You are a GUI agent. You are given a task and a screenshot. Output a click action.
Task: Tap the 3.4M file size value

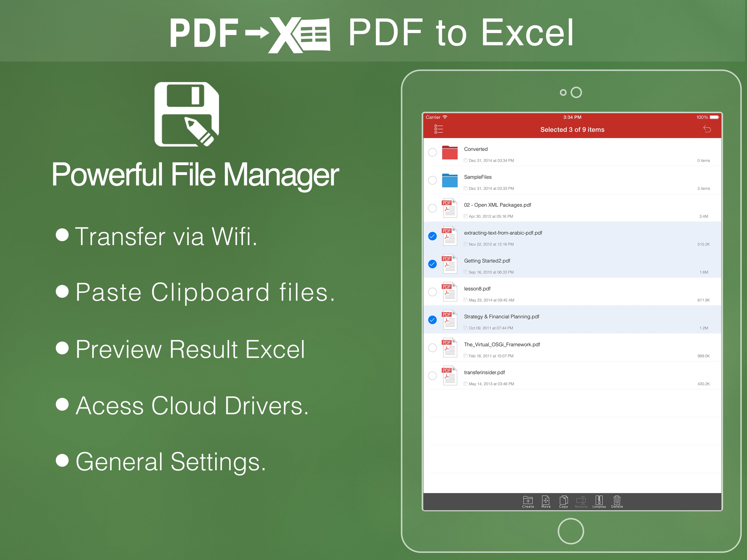(x=704, y=216)
